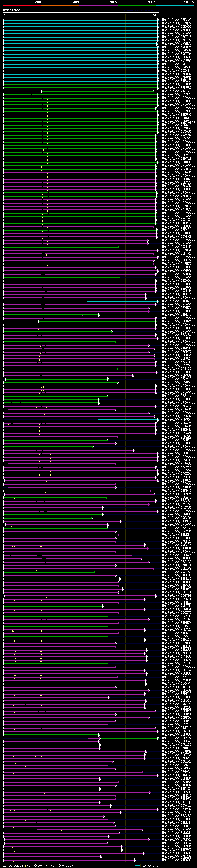Image resolution: width=197 pixels, height=868 pixels.
Task: Select label UniRef100_B4F8X3
Action: coord(176,81)
